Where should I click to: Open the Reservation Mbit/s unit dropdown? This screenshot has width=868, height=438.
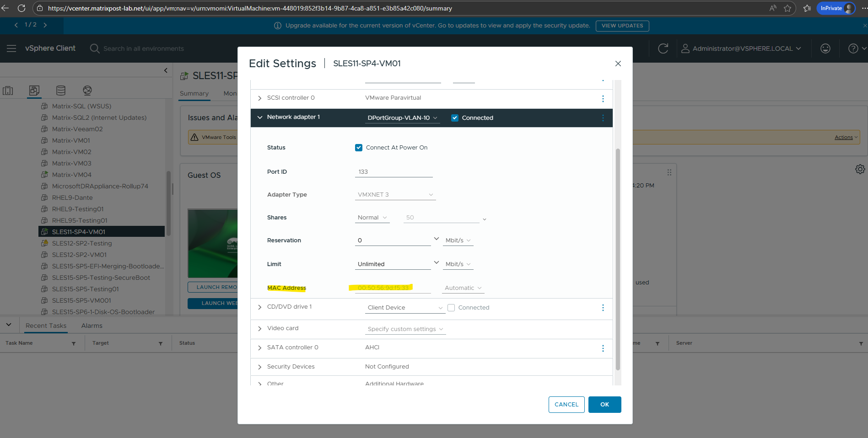(458, 240)
